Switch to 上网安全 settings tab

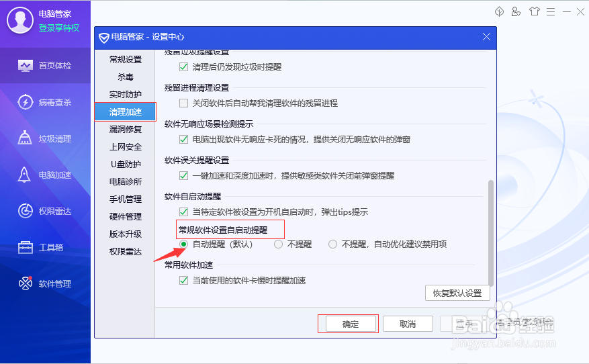pos(125,147)
